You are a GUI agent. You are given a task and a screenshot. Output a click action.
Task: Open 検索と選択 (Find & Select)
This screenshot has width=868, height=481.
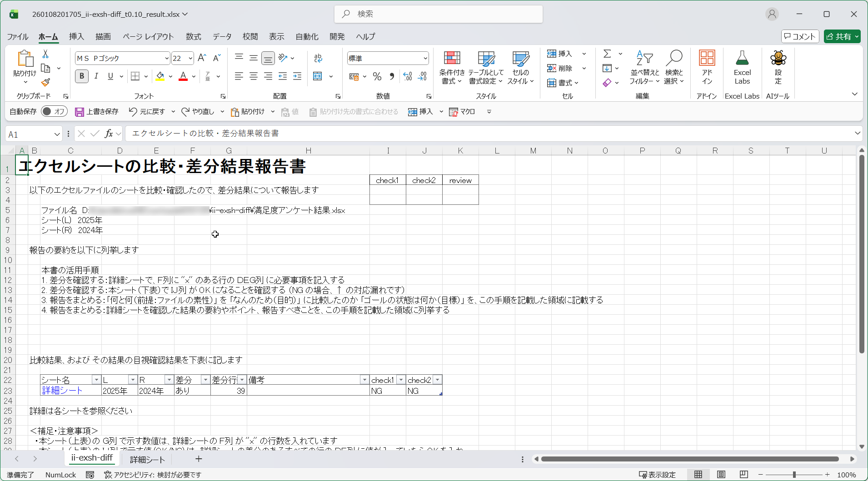point(674,67)
